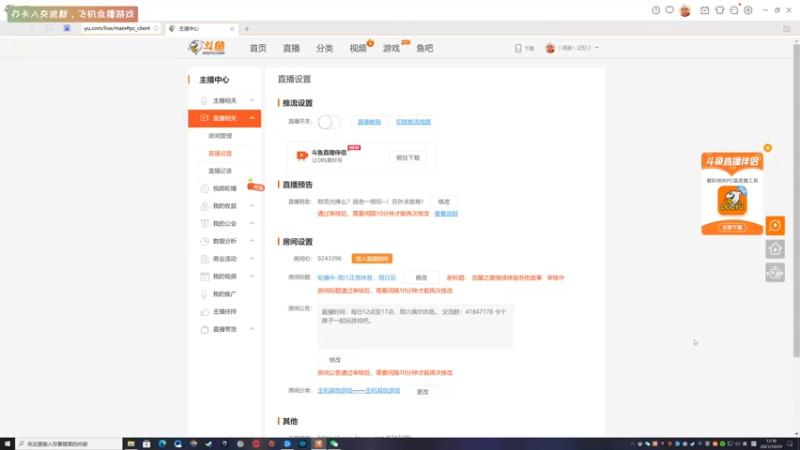The width and height of the screenshot is (800, 450).
Task: Click the robot helper icon on right edge
Action: pyautogui.click(x=775, y=273)
